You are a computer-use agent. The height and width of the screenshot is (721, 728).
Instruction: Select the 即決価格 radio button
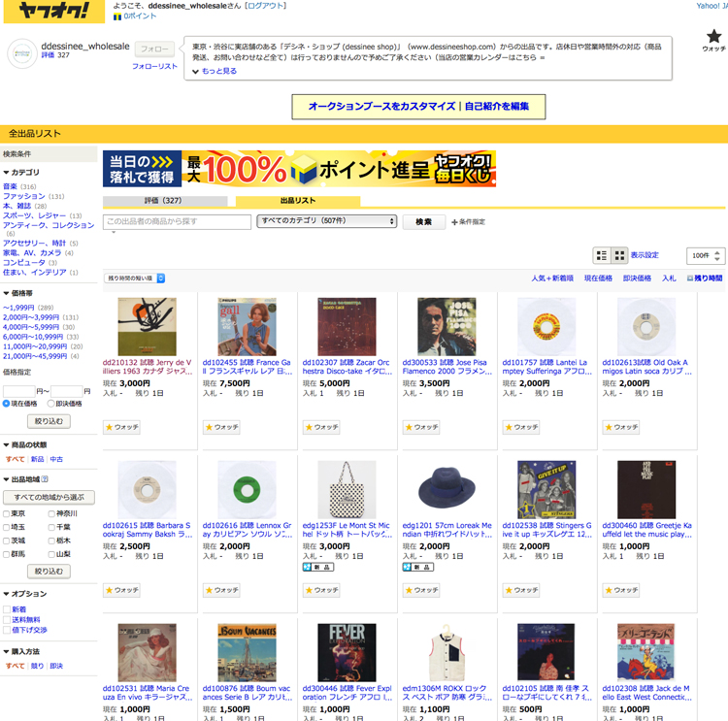pyautogui.click(x=51, y=404)
